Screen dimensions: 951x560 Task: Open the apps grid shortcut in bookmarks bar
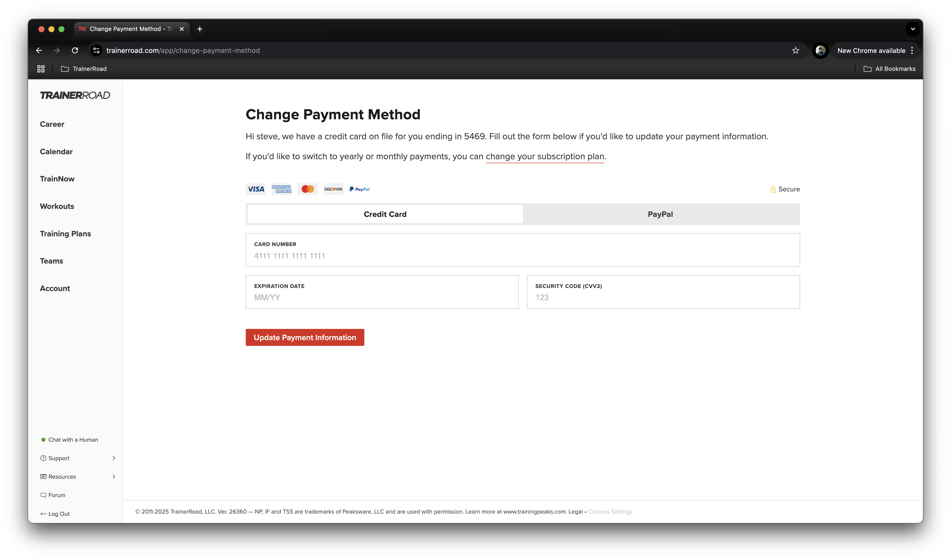tap(41, 69)
